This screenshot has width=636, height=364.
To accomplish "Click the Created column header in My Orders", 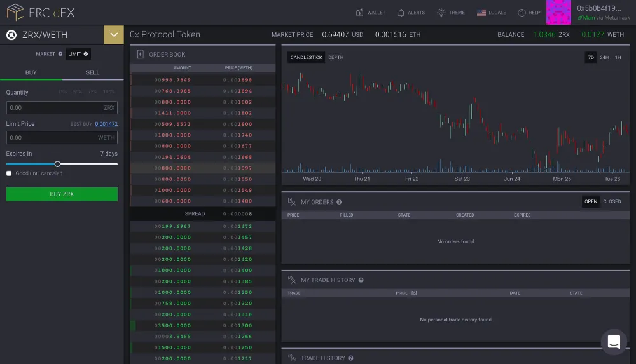I will click(x=465, y=215).
